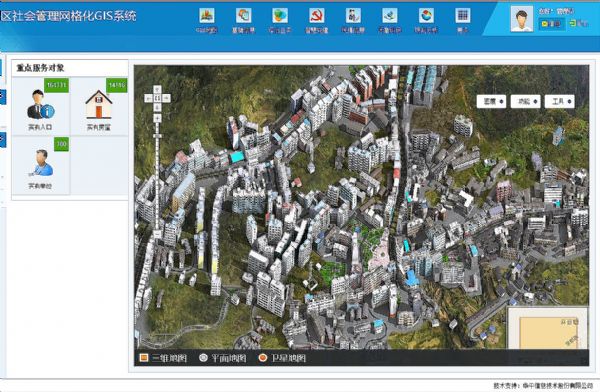Open the 实有人口 population tile

point(41,106)
